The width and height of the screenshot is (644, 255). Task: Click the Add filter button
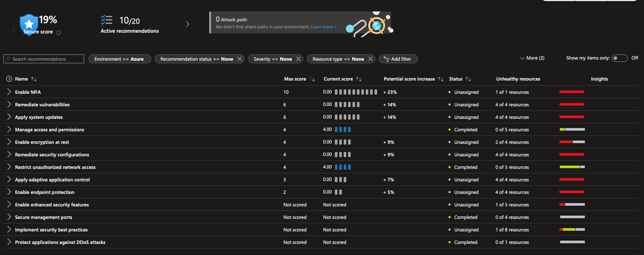click(398, 59)
